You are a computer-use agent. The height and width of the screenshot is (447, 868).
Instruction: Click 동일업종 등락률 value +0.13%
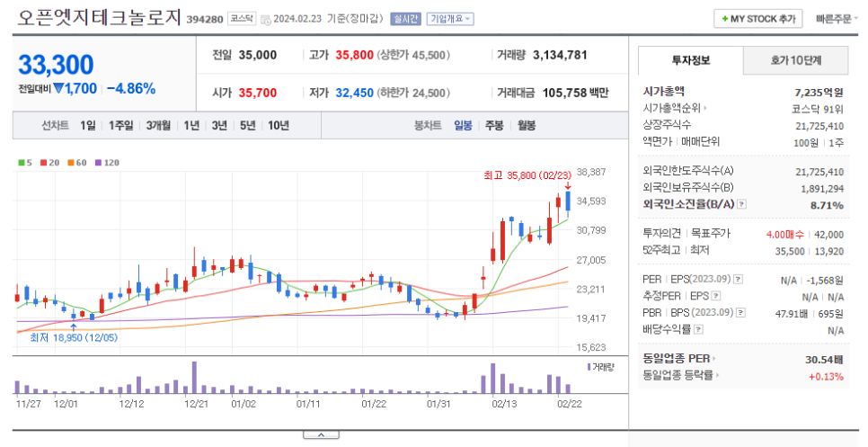click(826, 377)
